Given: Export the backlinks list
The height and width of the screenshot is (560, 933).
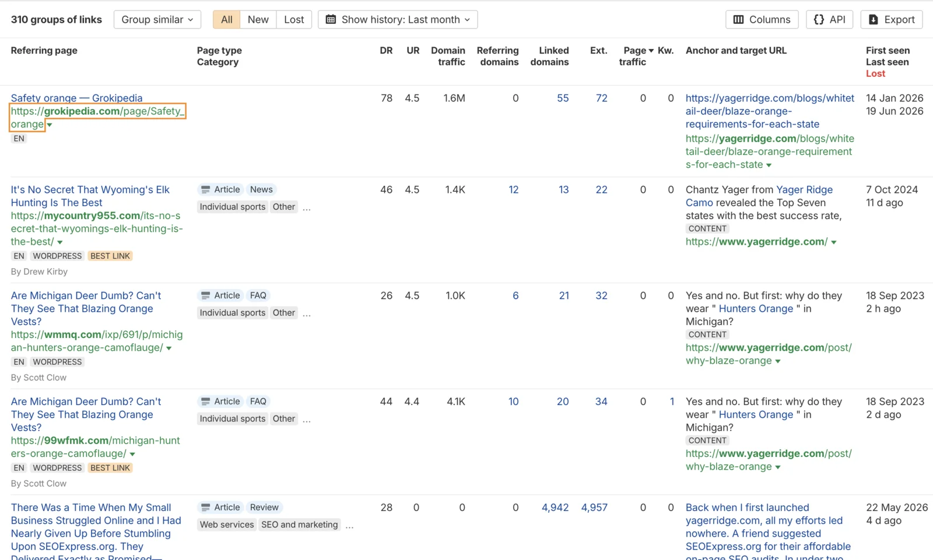Looking at the screenshot, I should click(x=891, y=19).
